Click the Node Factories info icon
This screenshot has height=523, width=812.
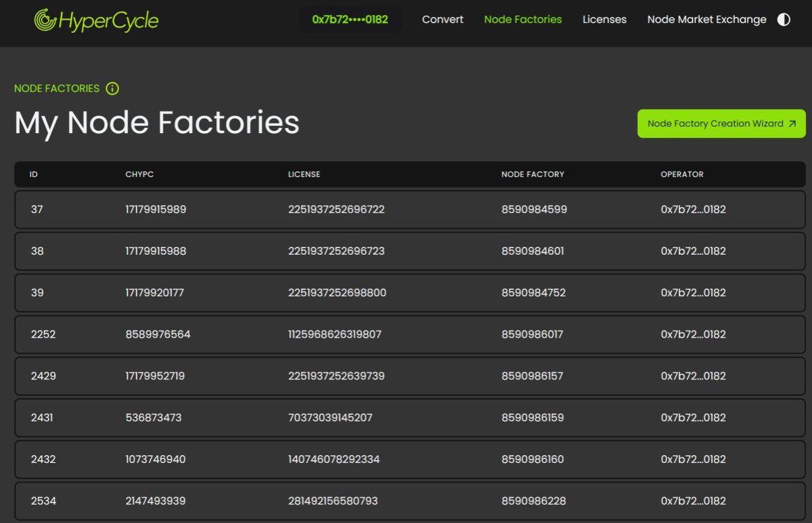pos(112,89)
